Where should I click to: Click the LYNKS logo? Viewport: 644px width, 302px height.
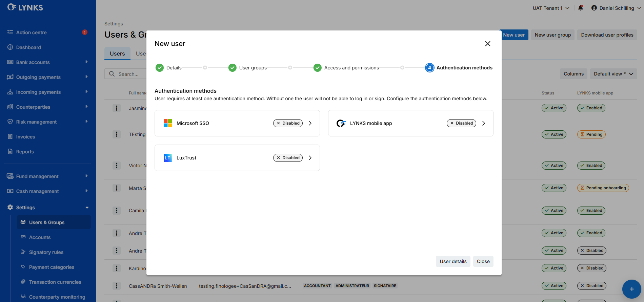tap(25, 7)
